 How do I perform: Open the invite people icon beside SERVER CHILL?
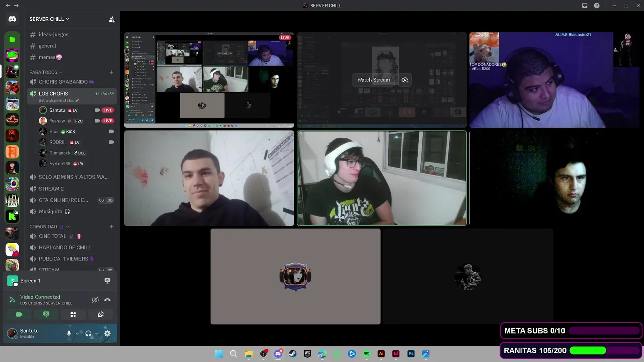pyautogui.click(x=112, y=19)
